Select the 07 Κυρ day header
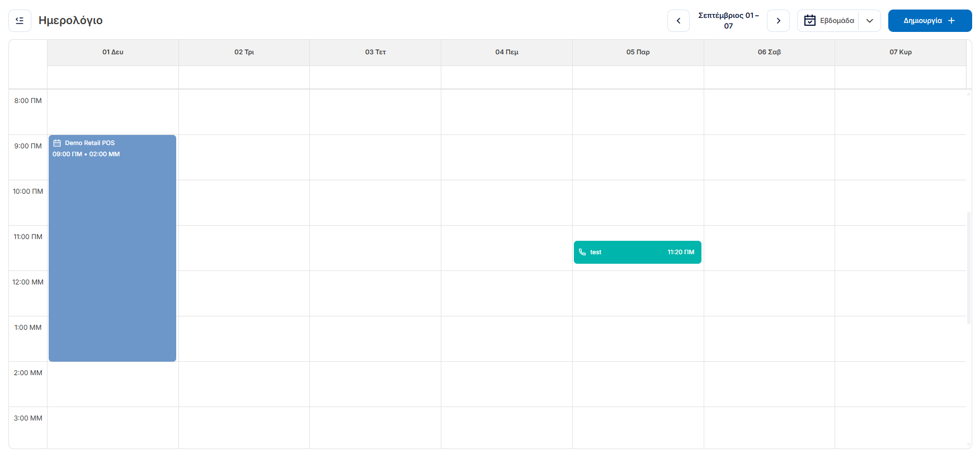 [901, 52]
